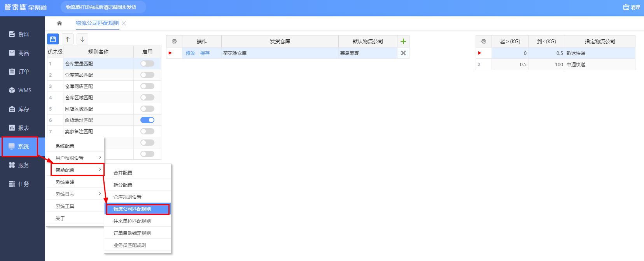Open warehouse table settings gear
The height and width of the screenshot is (261, 644).
pos(174,41)
